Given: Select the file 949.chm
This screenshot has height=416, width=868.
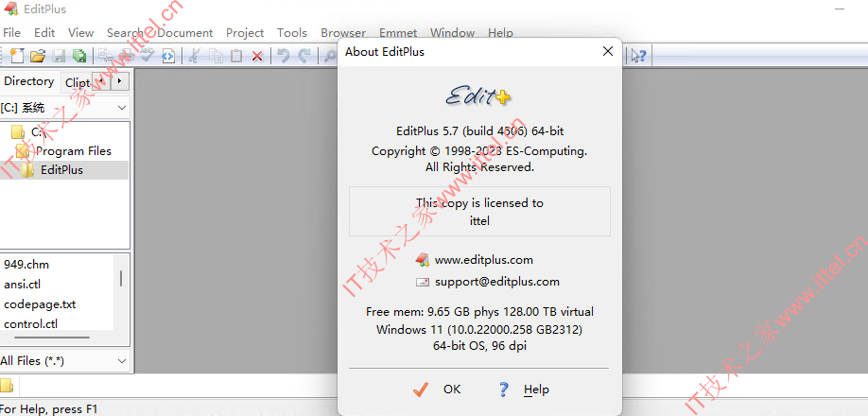Looking at the screenshot, I should coord(26,265).
